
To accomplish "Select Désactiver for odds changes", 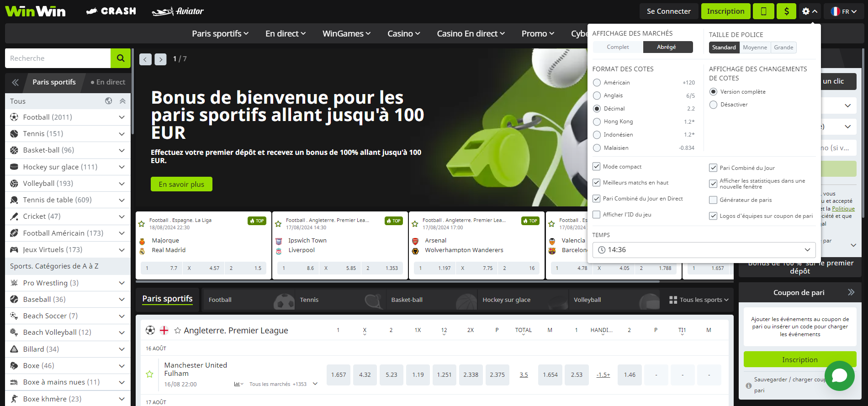I will coord(713,105).
